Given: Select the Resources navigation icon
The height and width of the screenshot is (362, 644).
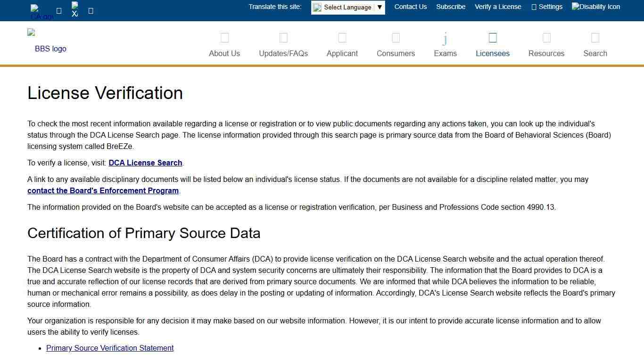Looking at the screenshot, I should tap(546, 38).
